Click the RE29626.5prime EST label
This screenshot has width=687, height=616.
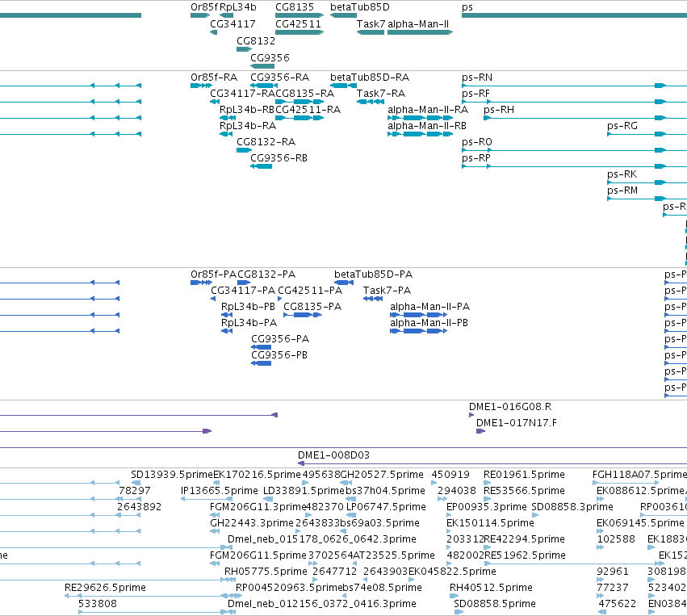(105, 588)
